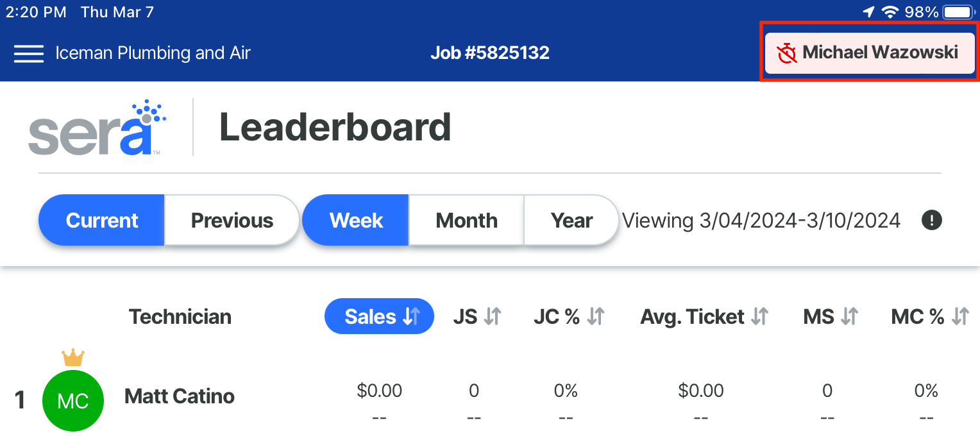Image resolution: width=980 pixels, height=436 pixels.
Task: Switch leaderboard view to Month
Action: pos(467,221)
